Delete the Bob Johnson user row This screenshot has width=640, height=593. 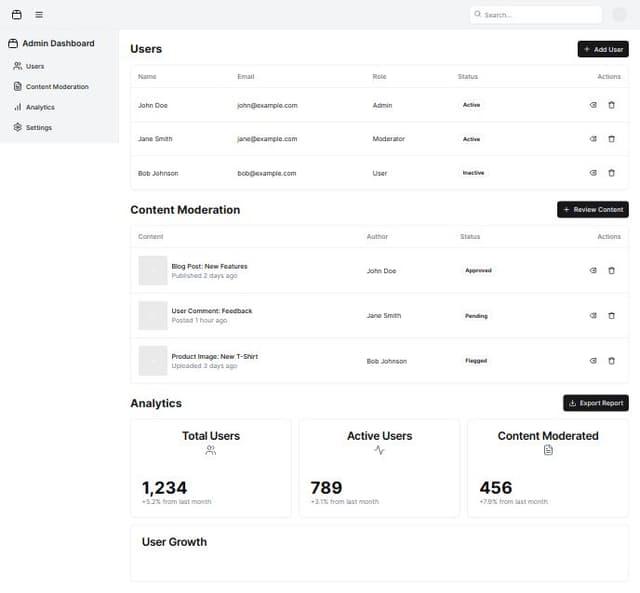611,173
